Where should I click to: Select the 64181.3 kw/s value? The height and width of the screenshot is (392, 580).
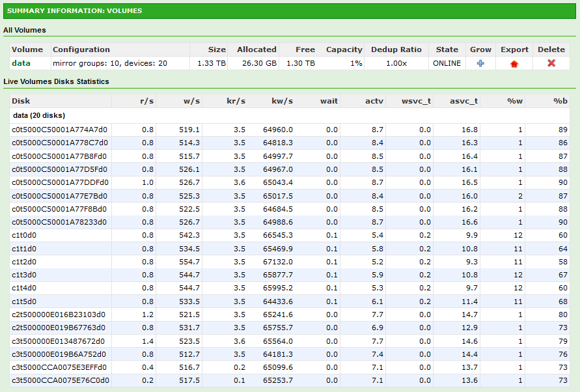278,354
